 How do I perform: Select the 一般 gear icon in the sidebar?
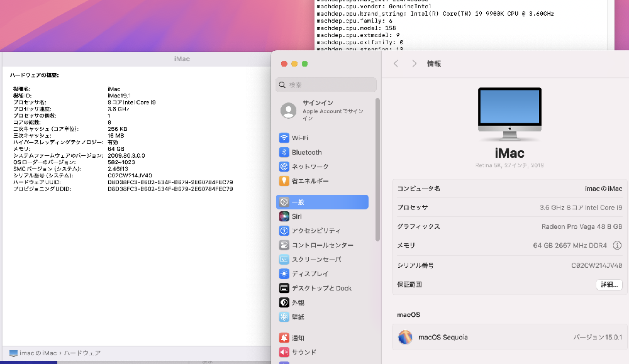(x=284, y=202)
